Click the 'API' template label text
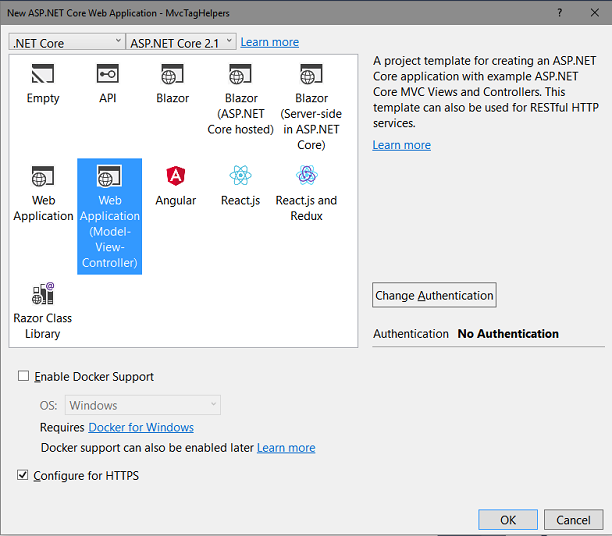Screen dimensions: 612x536 click(x=107, y=98)
